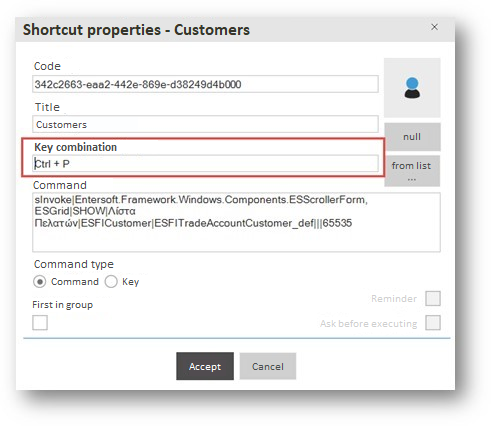The height and width of the screenshot is (426, 491).
Task: Select the Command radio button
Action: pyautogui.click(x=40, y=282)
